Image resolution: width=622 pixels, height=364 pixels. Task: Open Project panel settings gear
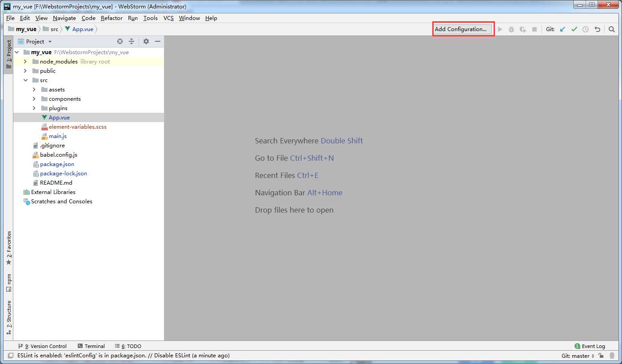tap(146, 41)
